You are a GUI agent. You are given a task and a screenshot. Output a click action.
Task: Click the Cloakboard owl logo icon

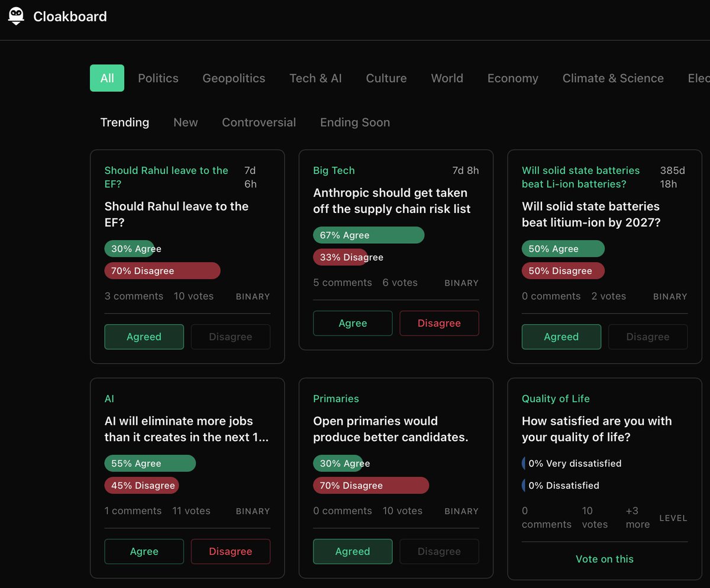[16, 16]
